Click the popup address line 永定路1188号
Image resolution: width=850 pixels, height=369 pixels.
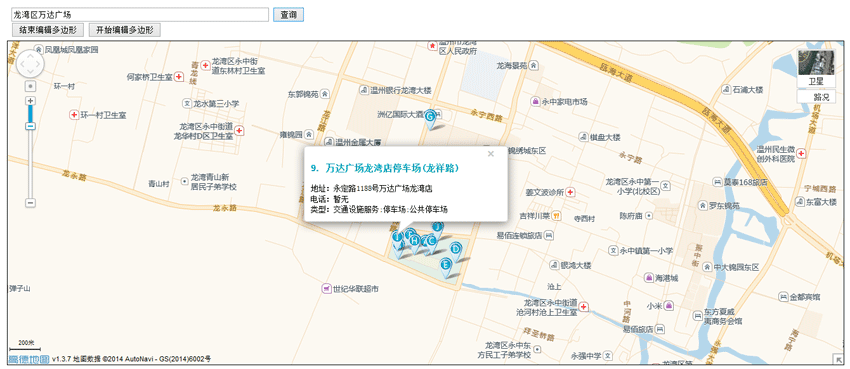click(382, 189)
